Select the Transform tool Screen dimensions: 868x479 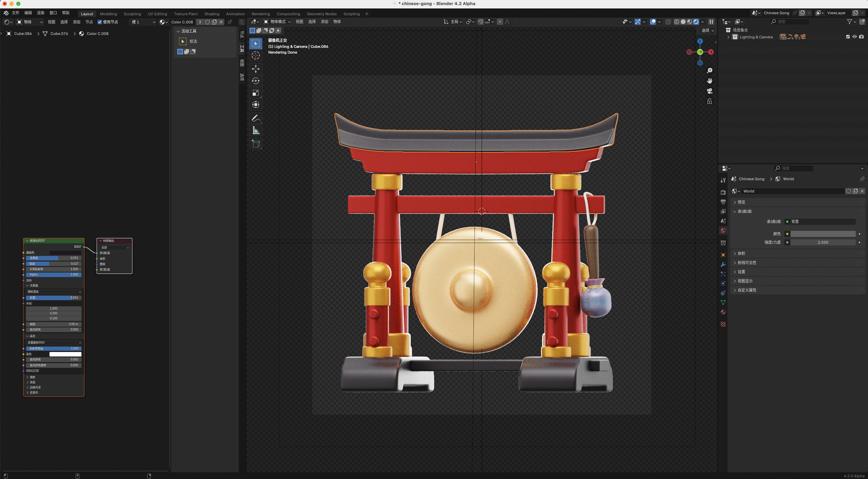[x=256, y=105]
